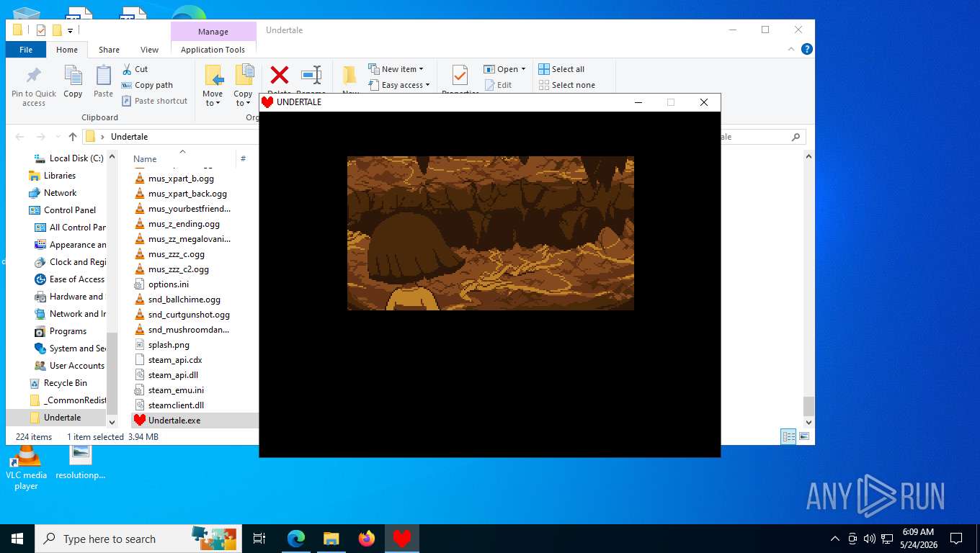Click the Explorer Help question icon

(807, 49)
